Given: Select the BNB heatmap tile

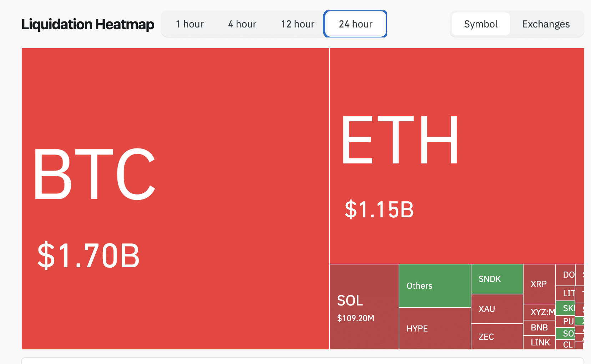Looking at the screenshot, I should 539,328.
